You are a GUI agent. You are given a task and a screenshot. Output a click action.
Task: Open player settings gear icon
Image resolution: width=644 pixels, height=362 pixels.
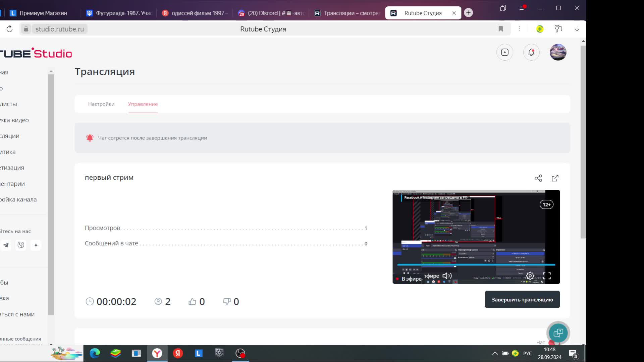530,276
